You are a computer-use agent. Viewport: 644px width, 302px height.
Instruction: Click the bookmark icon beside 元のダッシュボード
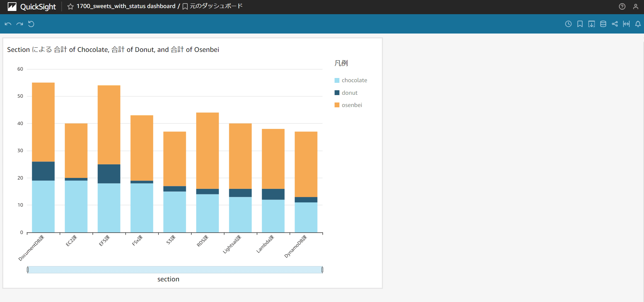185,6
